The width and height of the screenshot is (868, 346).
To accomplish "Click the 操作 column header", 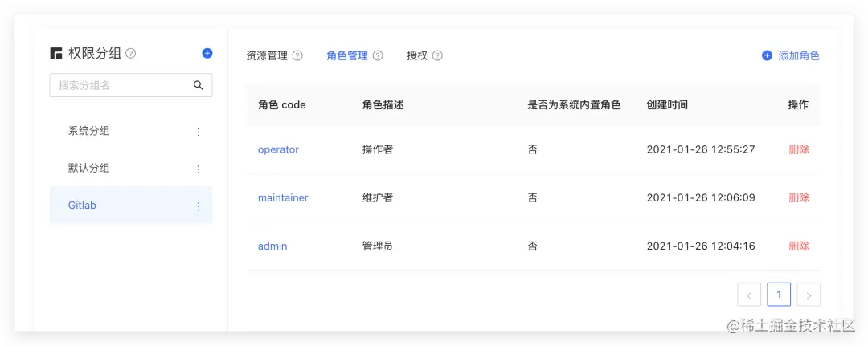I will pos(798,105).
